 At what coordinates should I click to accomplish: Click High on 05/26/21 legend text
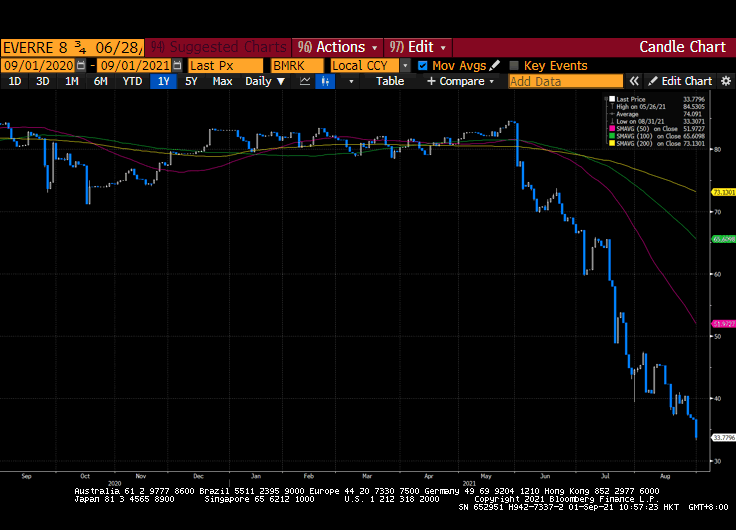641,107
